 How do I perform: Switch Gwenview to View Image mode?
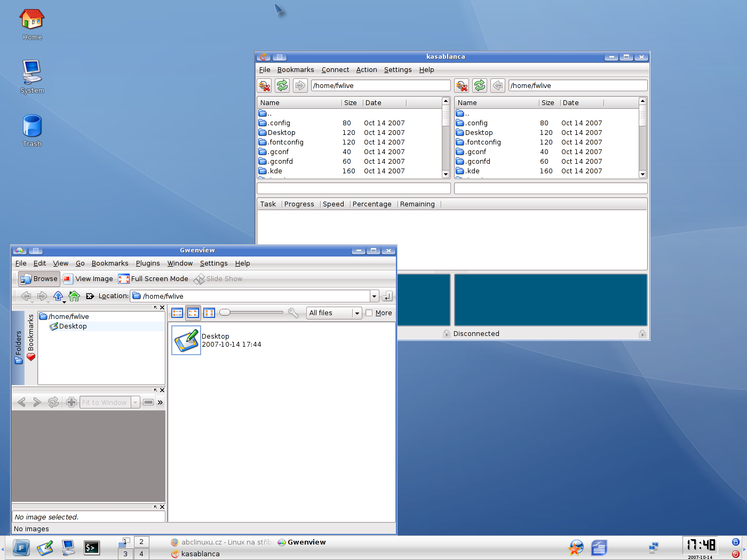(x=88, y=279)
